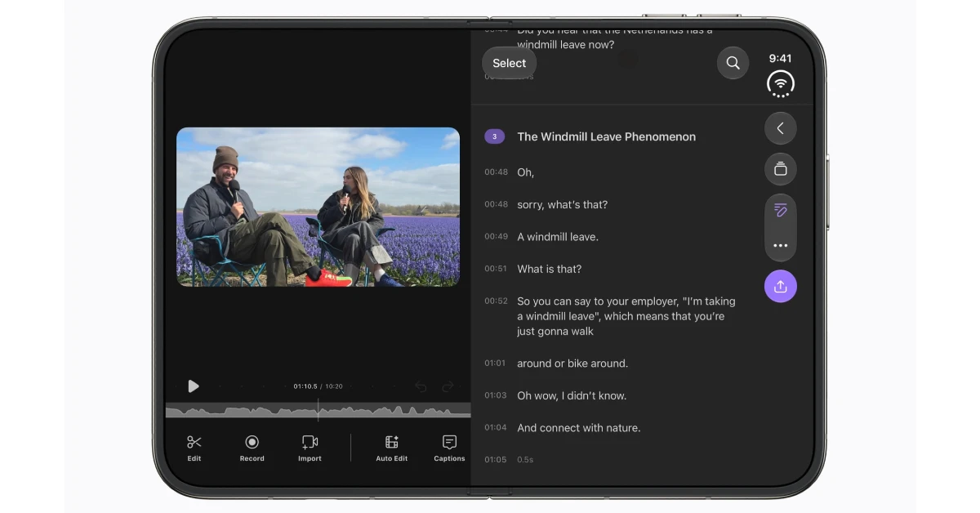Select transcript line 'Oh,'
980x513 pixels.
525,172
